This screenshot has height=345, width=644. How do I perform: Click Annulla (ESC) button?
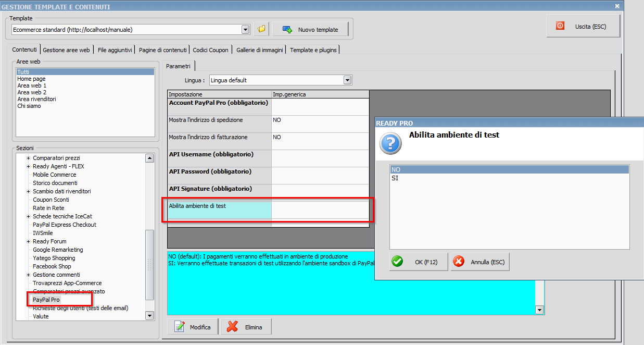(x=480, y=262)
